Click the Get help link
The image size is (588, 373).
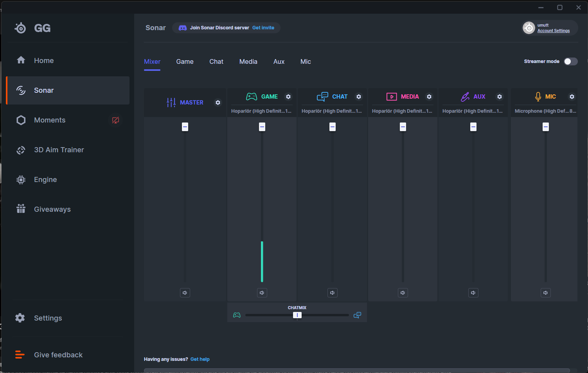click(x=200, y=359)
